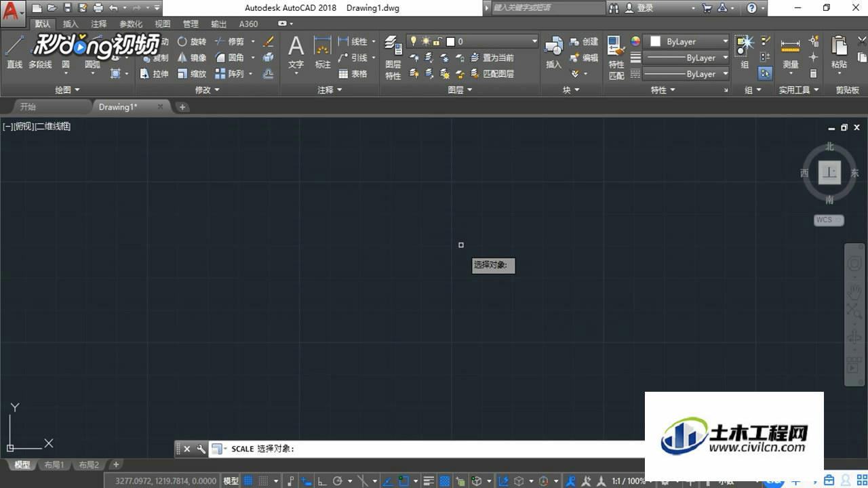
Task: Switch to the 布局1 layout tab
Action: (54, 465)
